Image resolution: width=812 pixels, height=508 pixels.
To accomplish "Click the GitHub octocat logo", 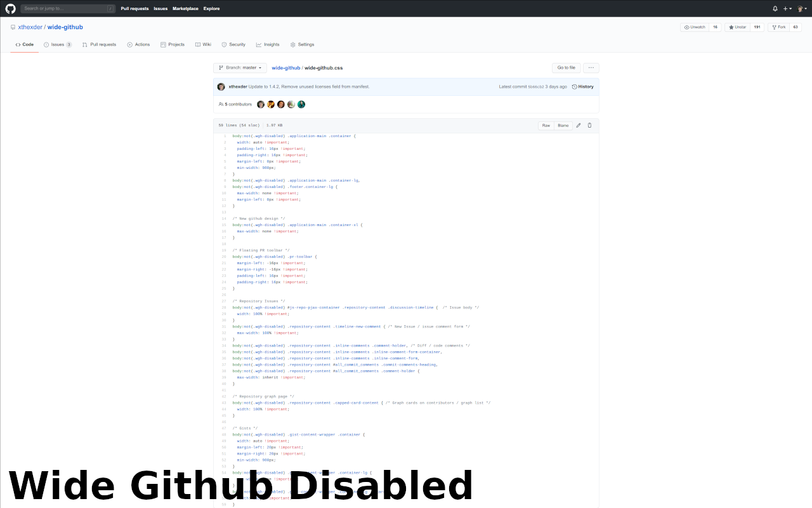I will (10, 8).
